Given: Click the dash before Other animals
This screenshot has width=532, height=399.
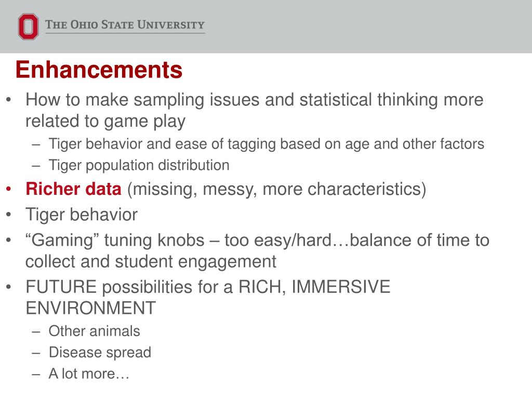Looking at the screenshot, I should [x=36, y=332].
